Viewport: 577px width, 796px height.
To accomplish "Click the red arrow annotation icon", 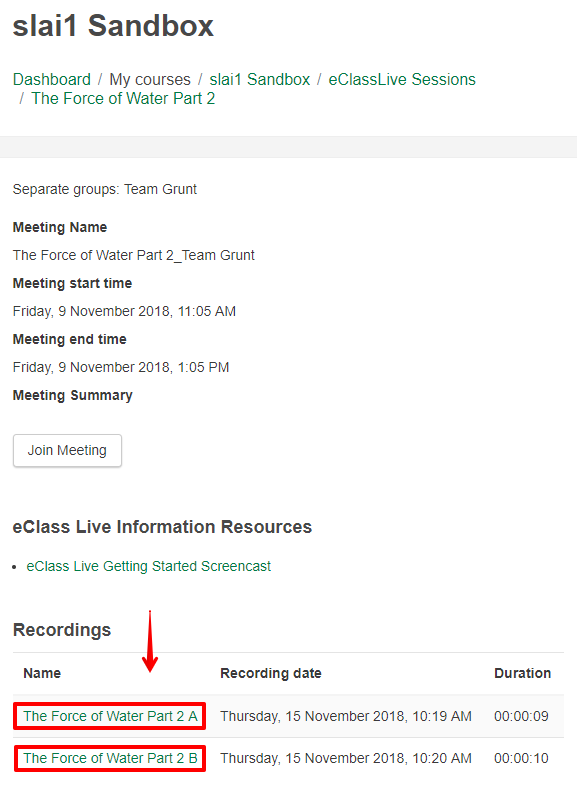I will pyautogui.click(x=150, y=642).
